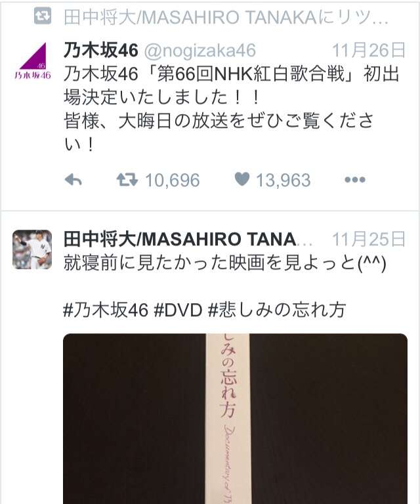Open the Kouhaku announcement tweet text

pos(232,110)
